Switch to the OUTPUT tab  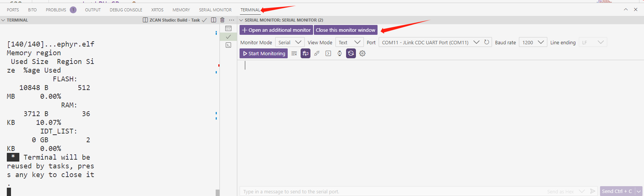tap(93, 10)
